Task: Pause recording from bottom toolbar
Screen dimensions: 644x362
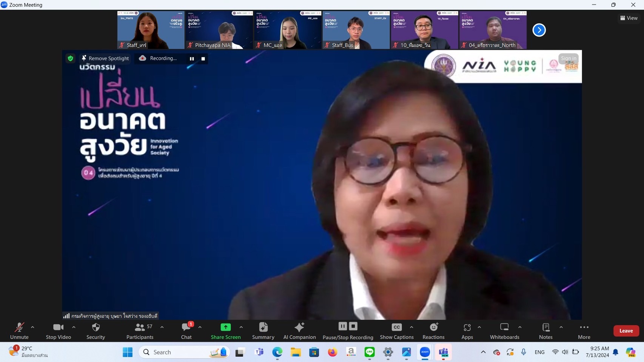Action: (343, 326)
